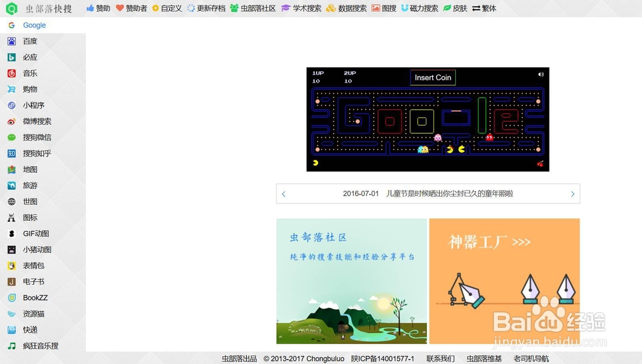Screen dimensions: 642x364
Task: Click the 疯狂音乐搜 music note icon
Action: 12,346
